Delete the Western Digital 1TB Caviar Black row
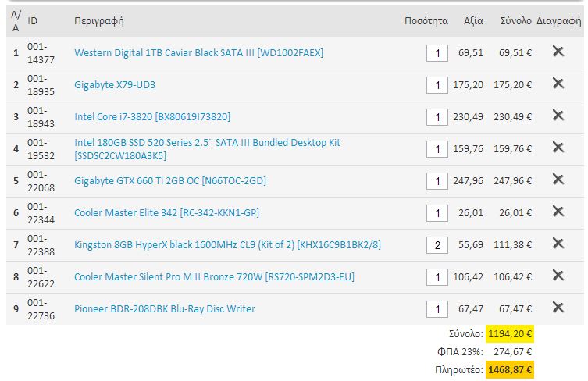Screen dimensions: 588x381 [x=558, y=52]
